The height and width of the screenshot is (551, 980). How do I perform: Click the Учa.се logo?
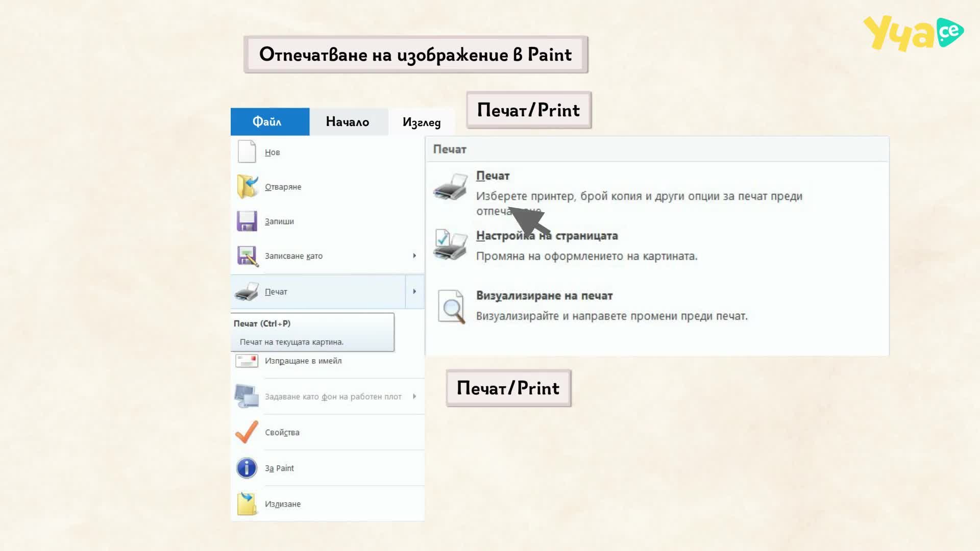pyautogui.click(x=913, y=33)
